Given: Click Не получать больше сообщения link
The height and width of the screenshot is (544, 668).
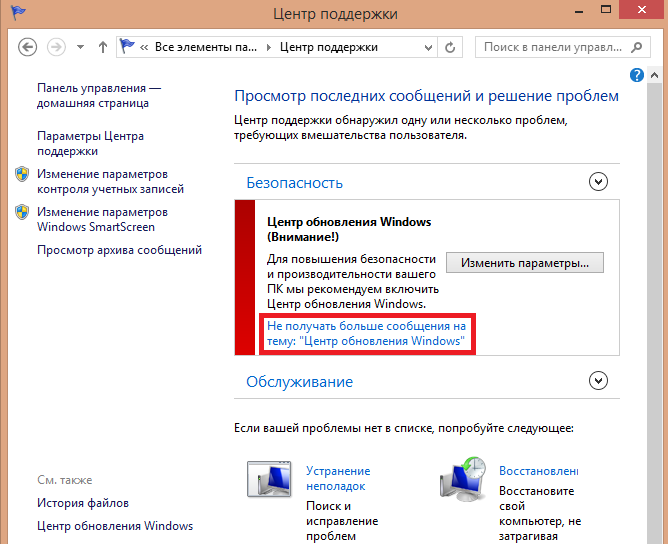Looking at the screenshot, I should click(366, 334).
